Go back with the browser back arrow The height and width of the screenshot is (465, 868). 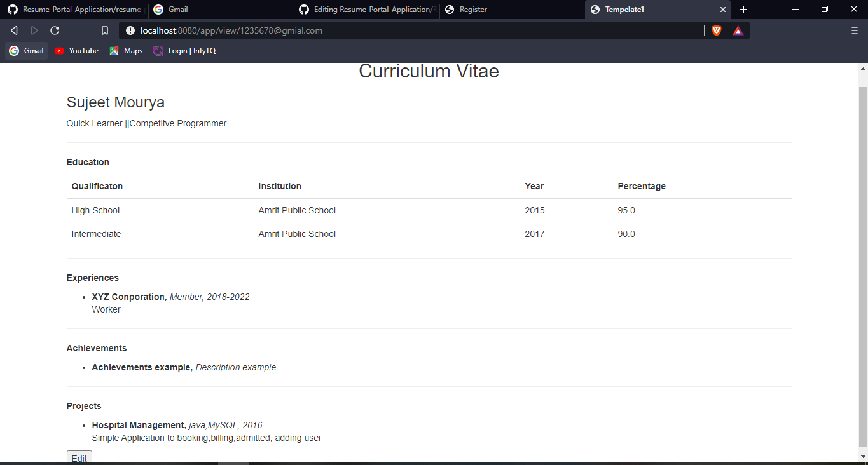pyautogui.click(x=14, y=30)
